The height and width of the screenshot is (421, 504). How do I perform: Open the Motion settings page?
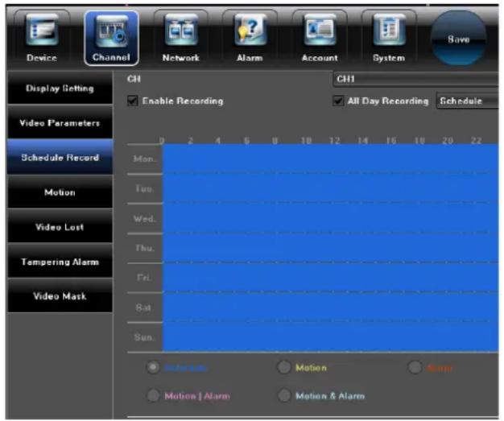(60, 192)
